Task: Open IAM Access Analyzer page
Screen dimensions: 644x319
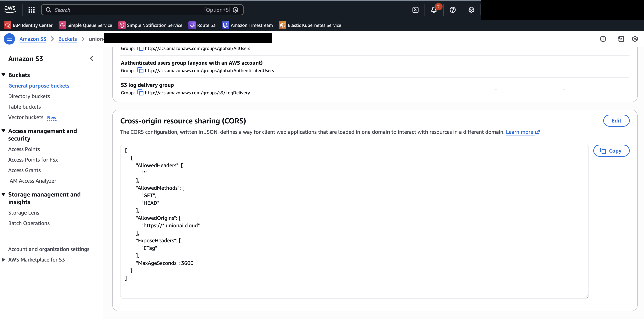Action: pyautogui.click(x=32, y=181)
